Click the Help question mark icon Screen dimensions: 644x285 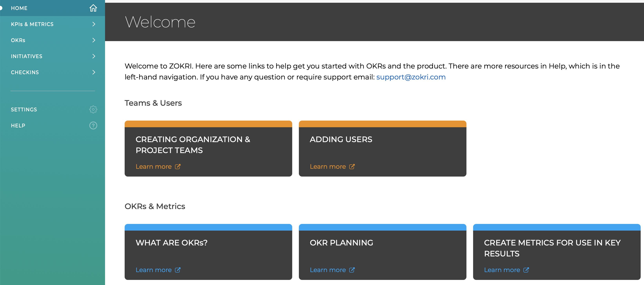[x=93, y=125]
